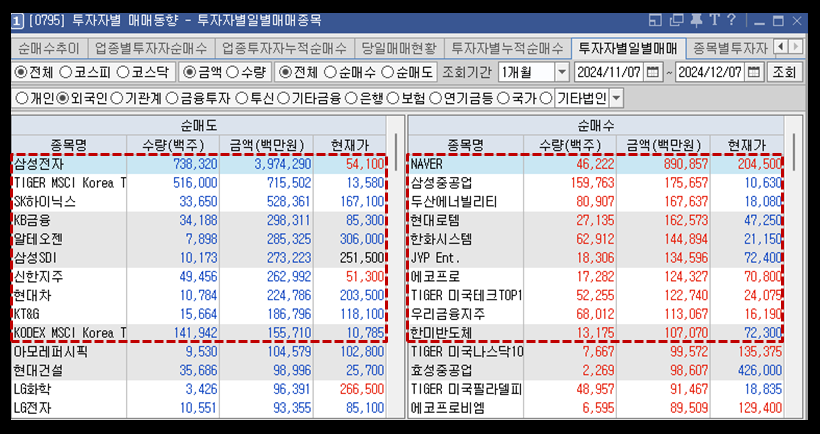Pin the window with the pushpin icon
820x434 pixels.
[696, 21]
